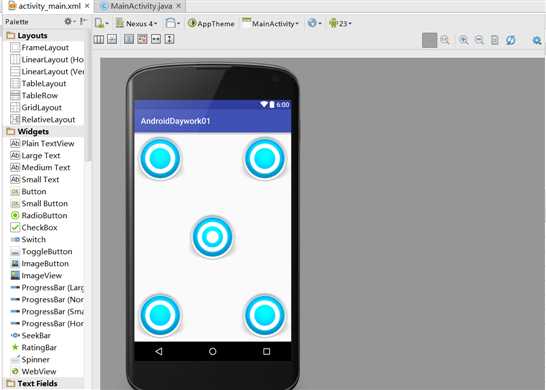Click the blue gear options icon at far right
Viewport: 546px width, 390px height.
(x=537, y=40)
